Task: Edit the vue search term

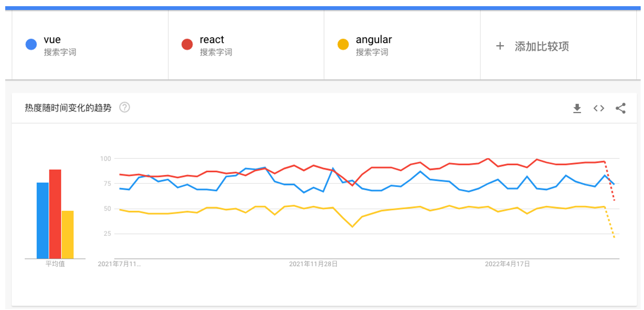Action: click(x=52, y=39)
